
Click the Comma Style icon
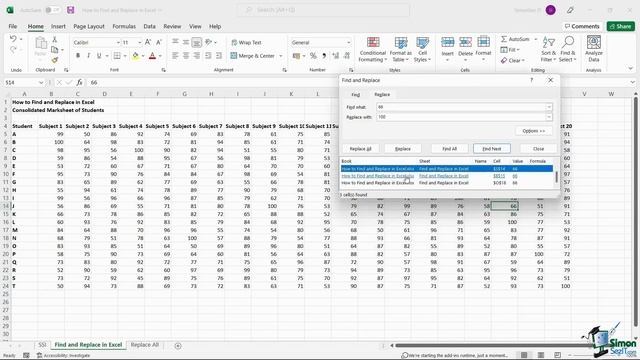click(324, 56)
